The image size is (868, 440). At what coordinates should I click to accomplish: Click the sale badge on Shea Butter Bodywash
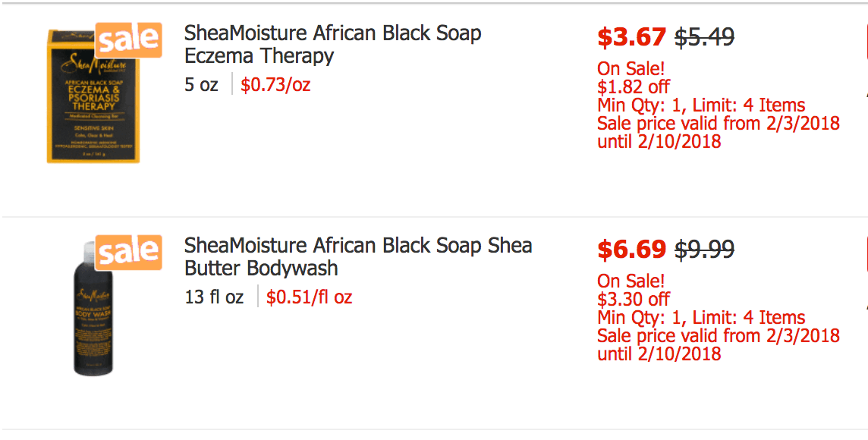click(x=128, y=252)
